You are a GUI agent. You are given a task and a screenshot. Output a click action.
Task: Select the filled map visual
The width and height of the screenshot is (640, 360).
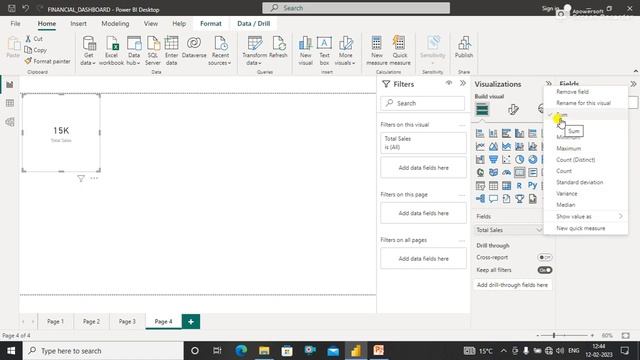[493, 173]
